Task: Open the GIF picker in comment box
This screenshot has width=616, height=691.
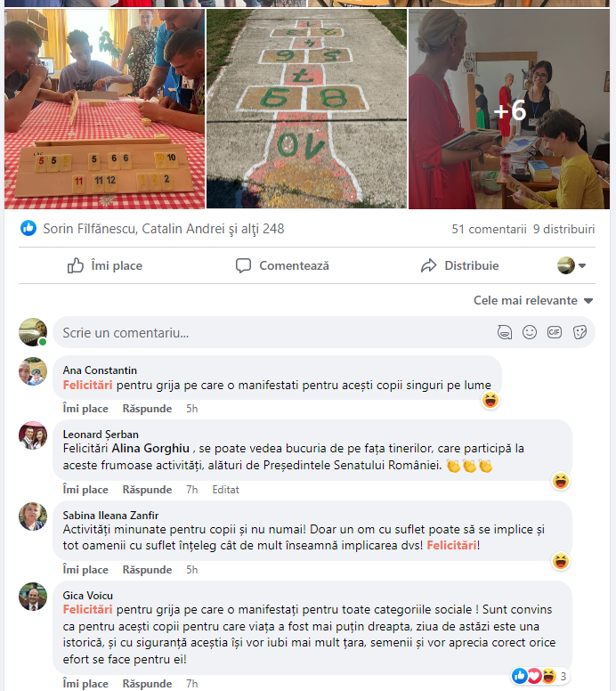Action: pyautogui.click(x=555, y=332)
